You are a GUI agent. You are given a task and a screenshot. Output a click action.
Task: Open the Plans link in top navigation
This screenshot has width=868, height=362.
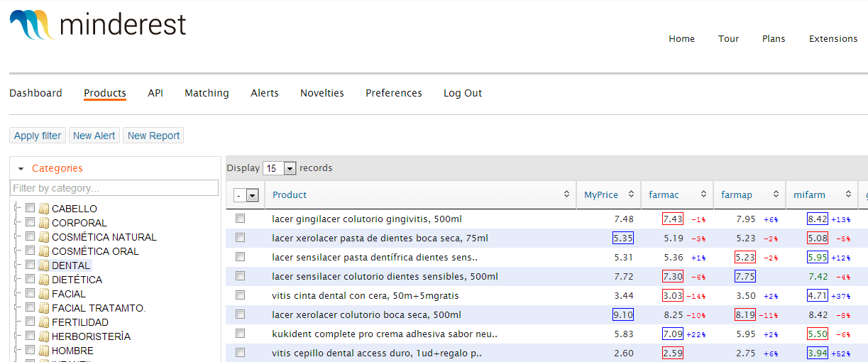coord(773,39)
